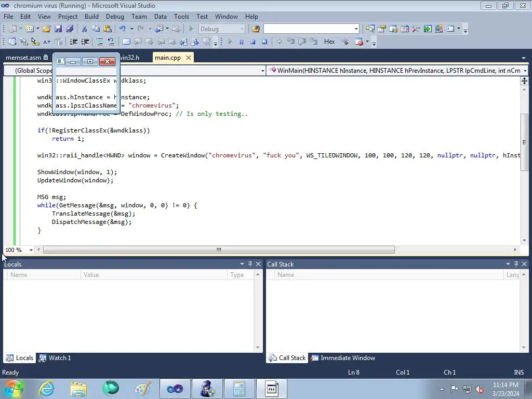The image size is (532, 399).
Task: Click the Paste clipboard icon
Action: coord(108,29)
